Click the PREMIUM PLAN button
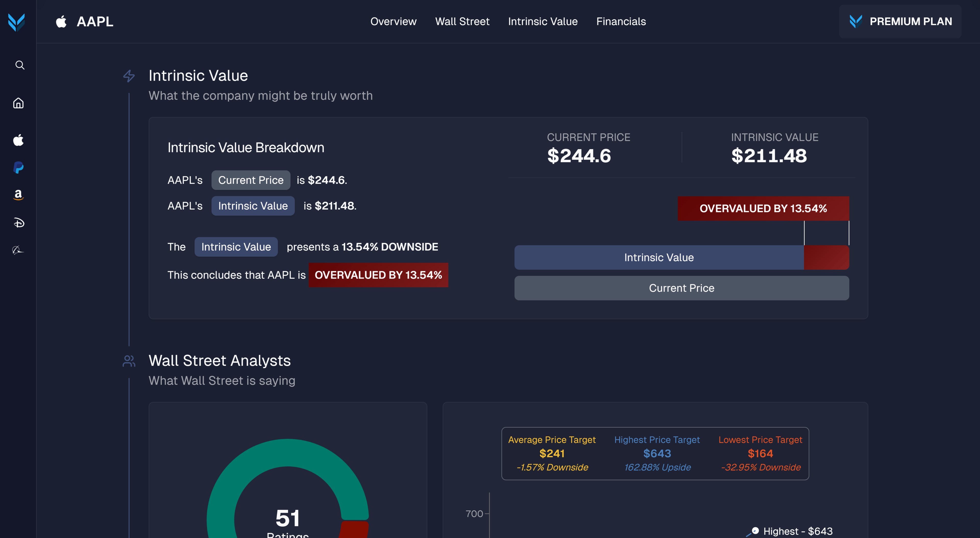This screenshot has height=538, width=980. tap(900, 21)
